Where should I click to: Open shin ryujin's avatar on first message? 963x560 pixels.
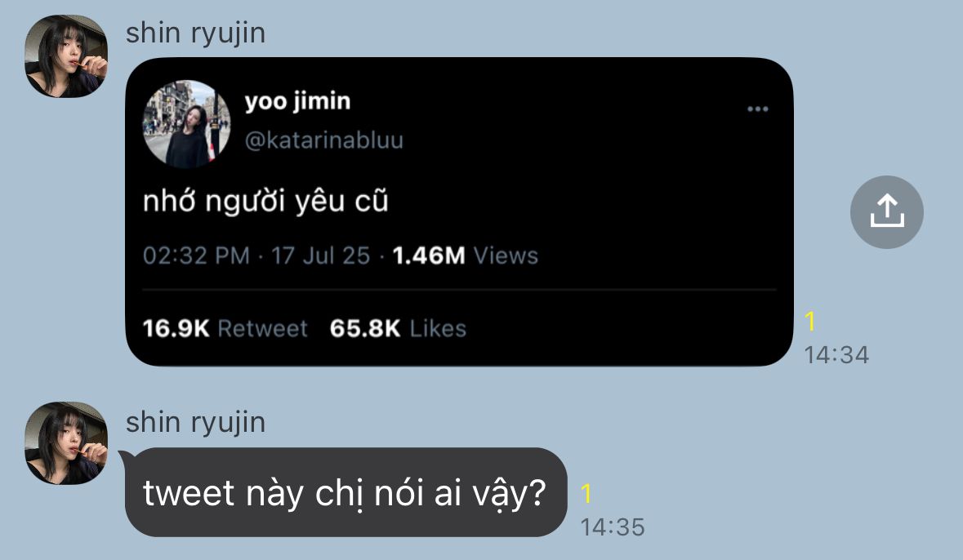tap(66, 56)
